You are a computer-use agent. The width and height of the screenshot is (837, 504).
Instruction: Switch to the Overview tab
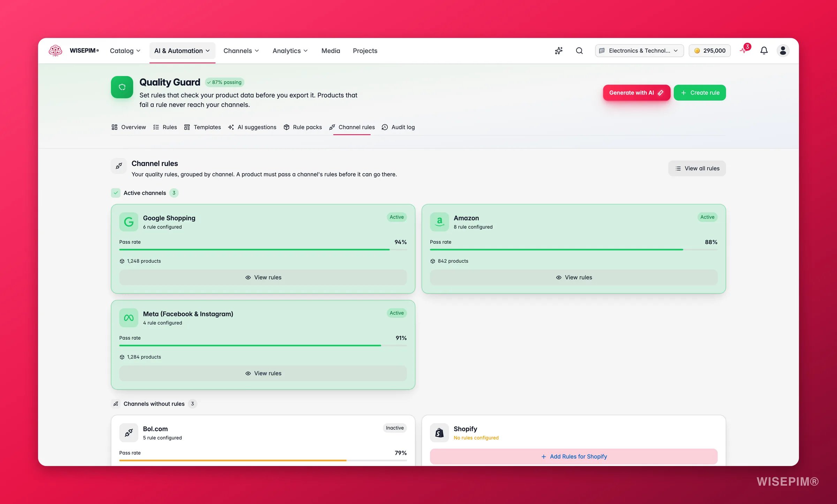coord(129,127)
